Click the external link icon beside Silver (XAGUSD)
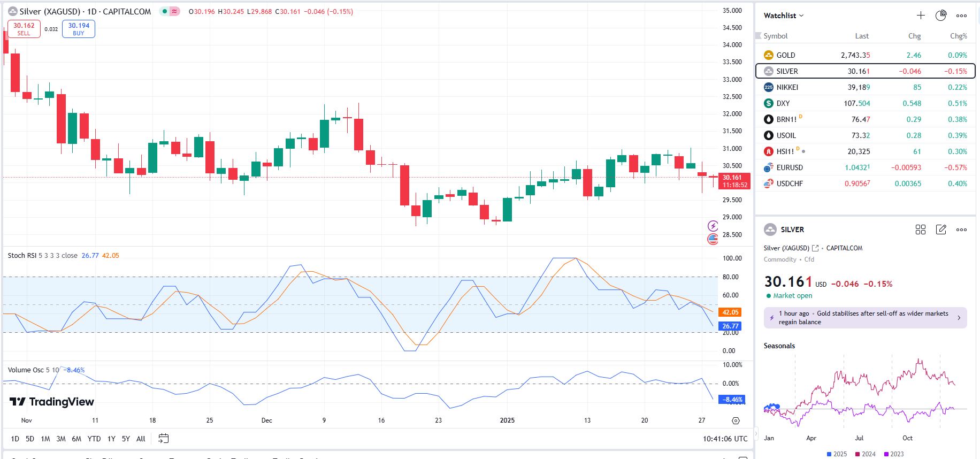The height and width of the screenshot is (459, 980). click(815, 248)
